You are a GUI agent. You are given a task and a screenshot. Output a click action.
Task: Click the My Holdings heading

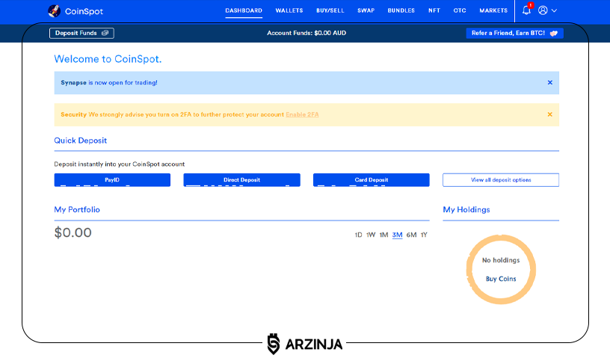tap(466, 209)
